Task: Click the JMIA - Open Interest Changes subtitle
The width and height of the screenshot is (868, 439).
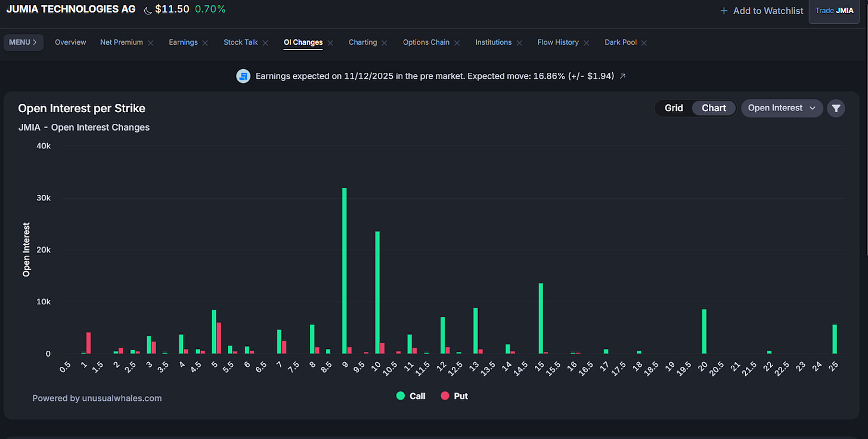Action: 84,127
